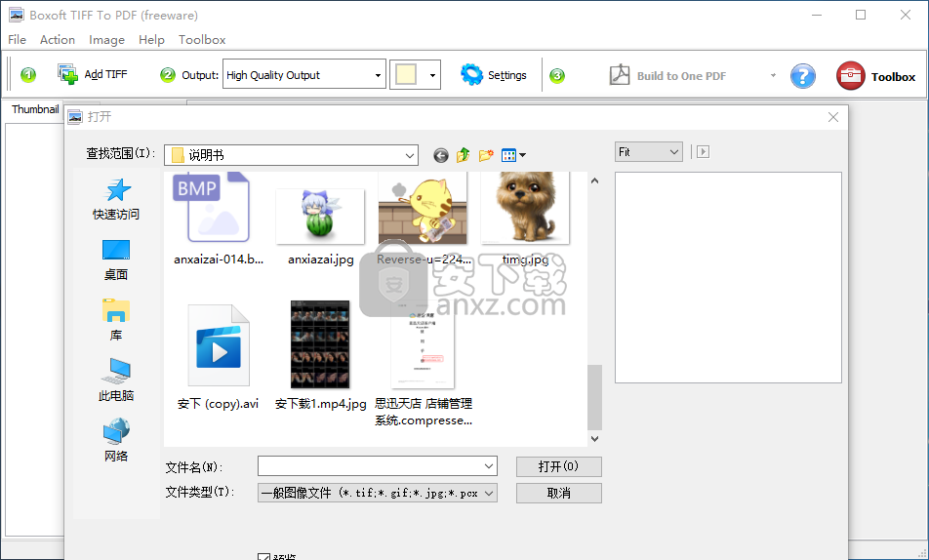This screenshot has height=560, width=929.
Task: Select the 思迅天店 compressed document file
Action: pos(424,365)
